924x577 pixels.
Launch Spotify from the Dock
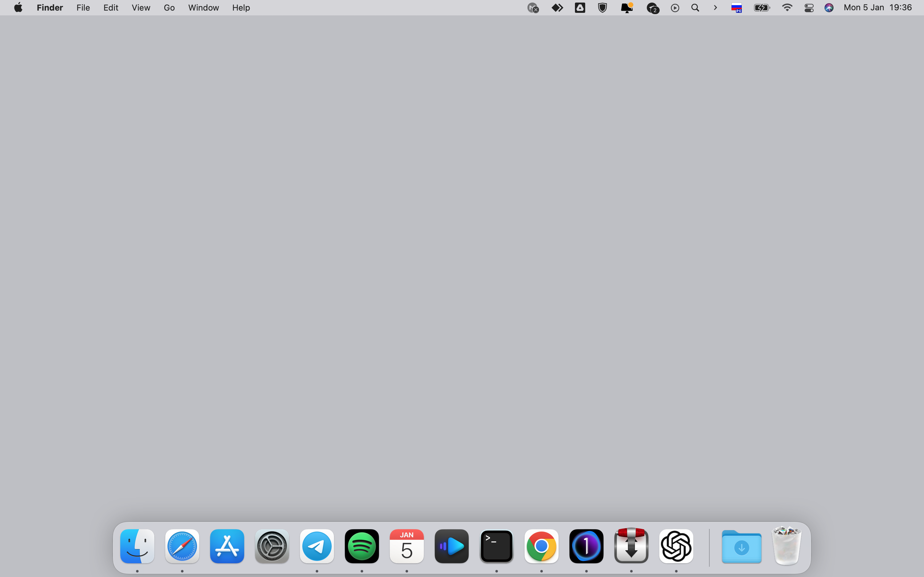point(362,546)
